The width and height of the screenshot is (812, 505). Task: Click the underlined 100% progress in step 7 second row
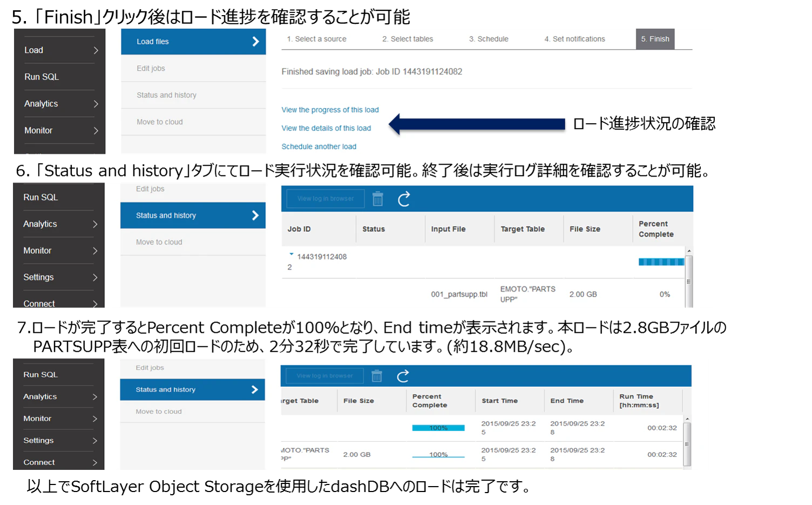coord(438,455)
